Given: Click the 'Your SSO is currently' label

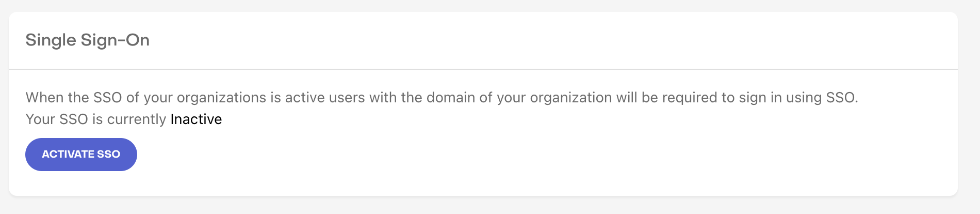Looking at the screenshot, I should tap(96, 119).
